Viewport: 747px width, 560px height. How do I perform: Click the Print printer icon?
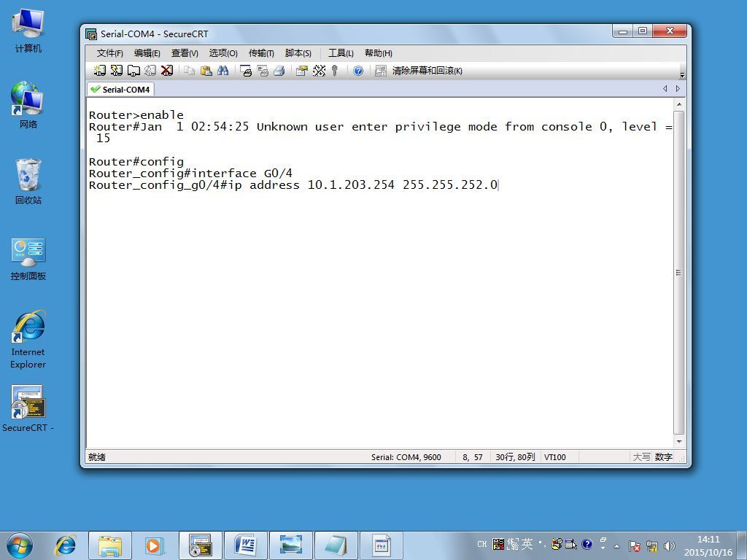(279, 71)
